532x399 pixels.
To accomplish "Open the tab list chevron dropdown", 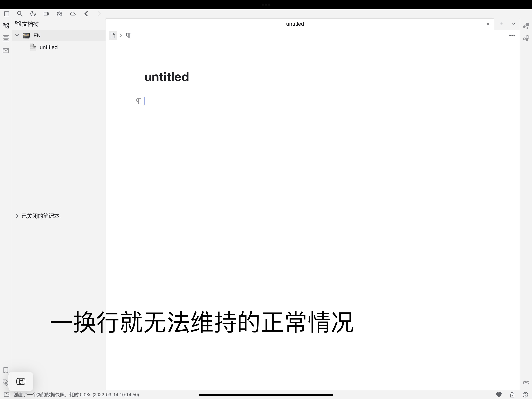I will [514, 24].
